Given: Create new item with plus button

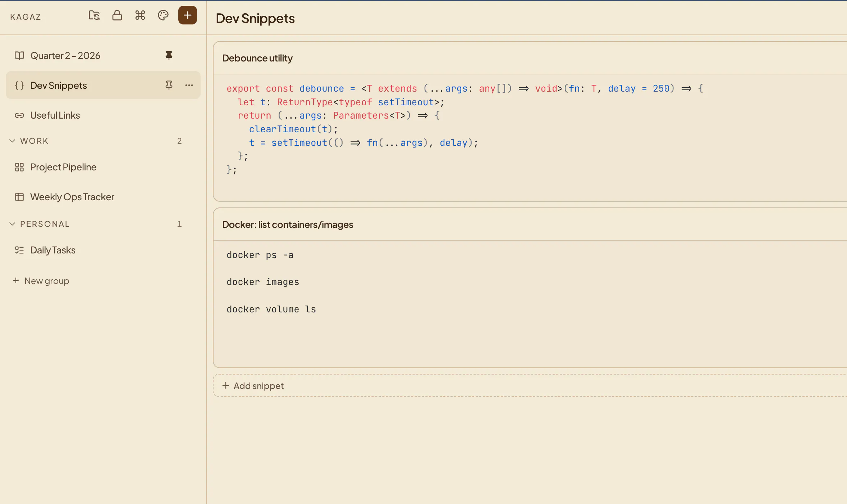Looking at the screenshot, I should click(188, 15).
